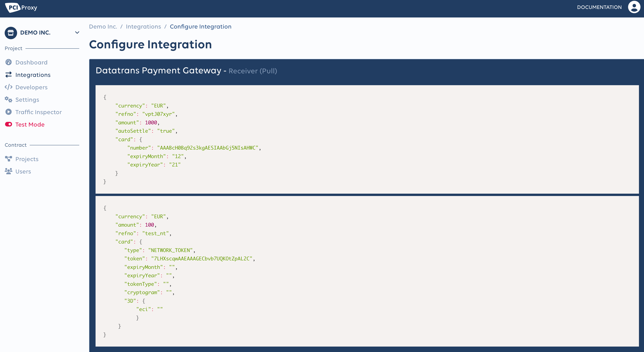
Task: Click the Datatrans Payment Gateway heading
Action: (x=158, y=70)
